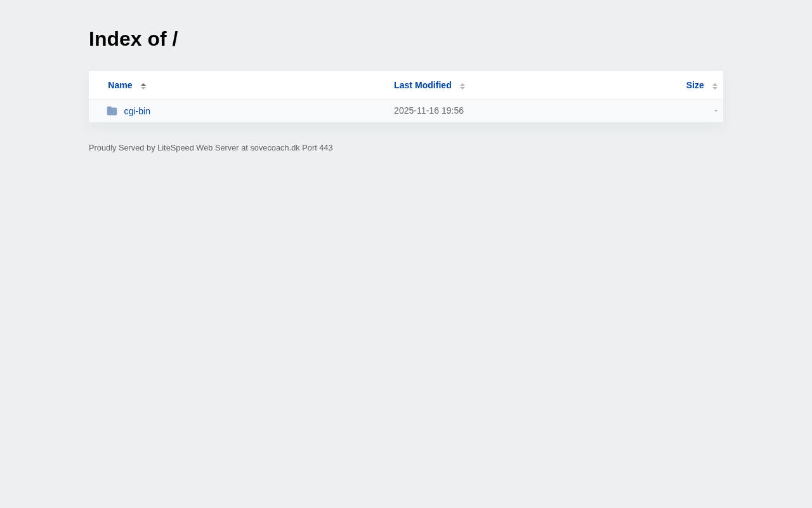The height and width of the screenshot is (508, 812).
Task: Sort listing by Name column header
Action: tap(120, 85)
